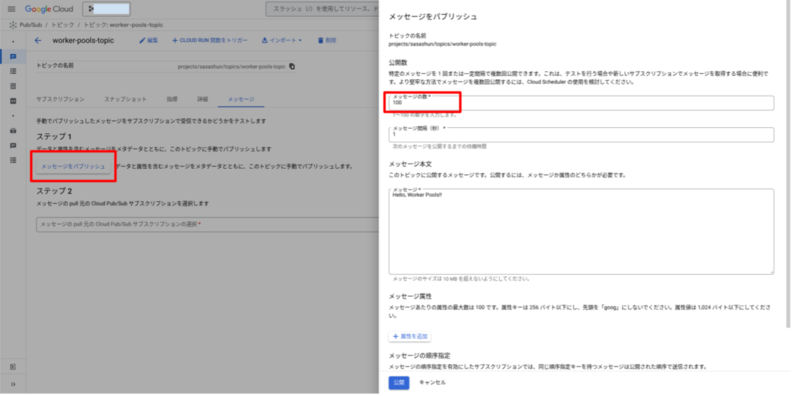Click the メッセージ属性 section heading
This screenshot has width=800, height=396.
(411, 296)
